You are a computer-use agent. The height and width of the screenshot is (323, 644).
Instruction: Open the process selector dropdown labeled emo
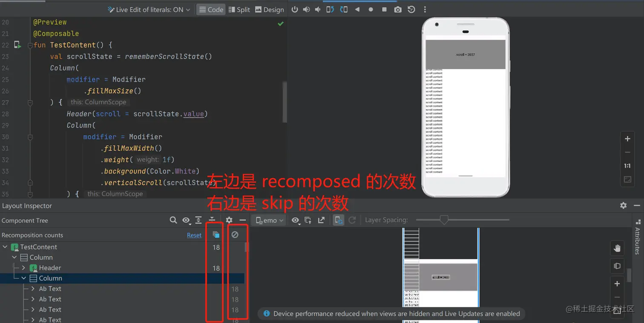[270, 220]
